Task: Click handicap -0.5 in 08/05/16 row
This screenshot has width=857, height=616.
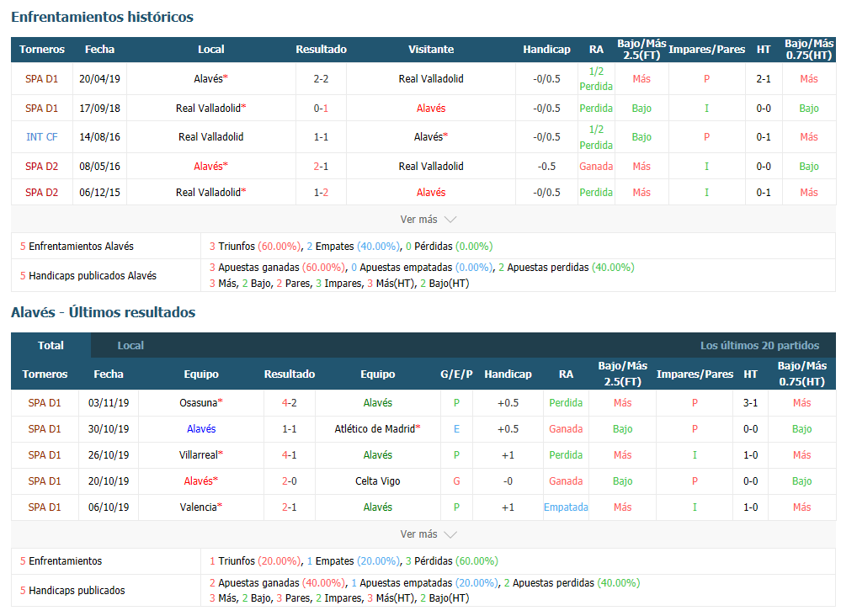Action: [x=546, y=166]
